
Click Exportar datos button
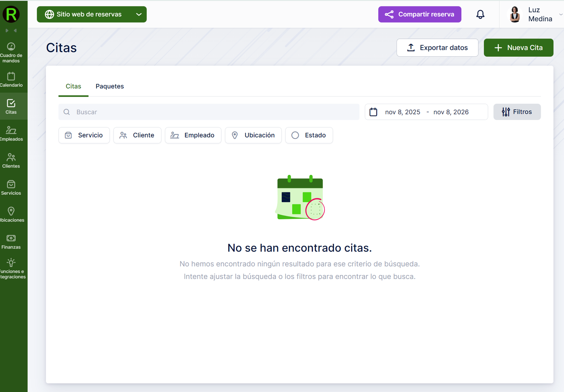[x=437, y=48]
